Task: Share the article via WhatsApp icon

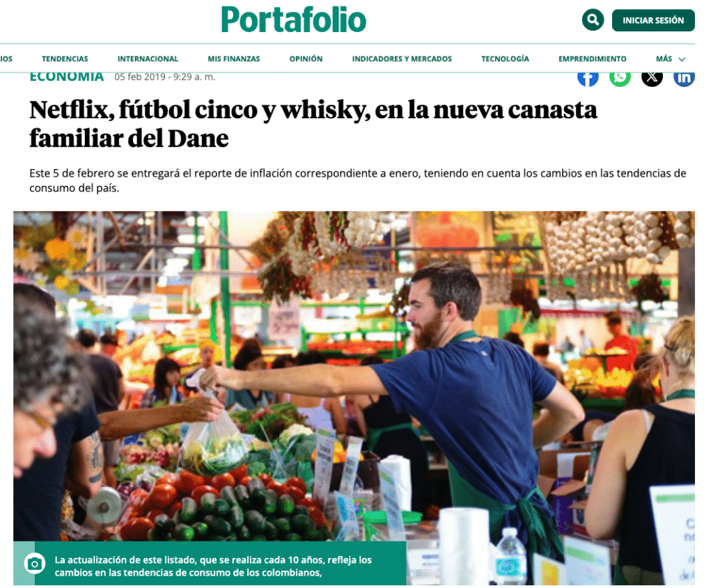Action: pos(620,79)
